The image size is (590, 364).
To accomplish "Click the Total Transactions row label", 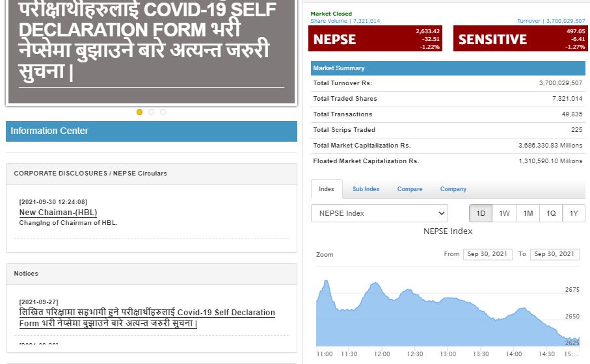I will click(342, 114).
